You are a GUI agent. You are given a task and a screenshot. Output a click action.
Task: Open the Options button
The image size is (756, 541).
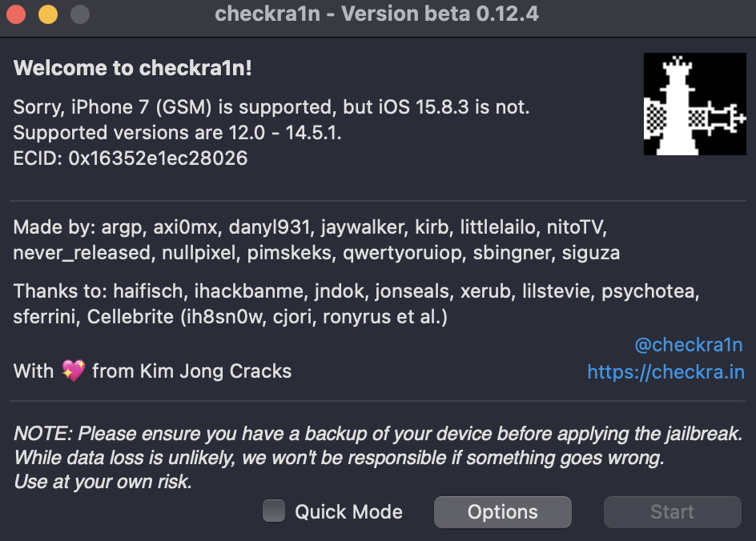click(503, 512)
